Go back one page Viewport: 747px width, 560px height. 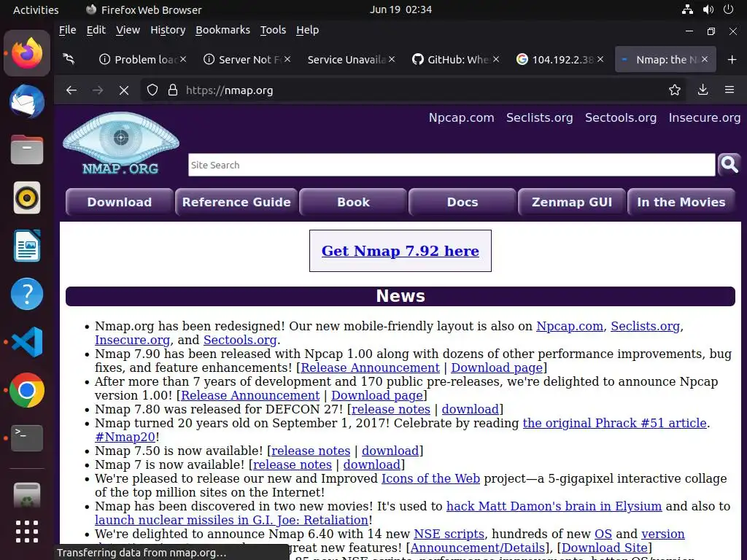(71, 90)
